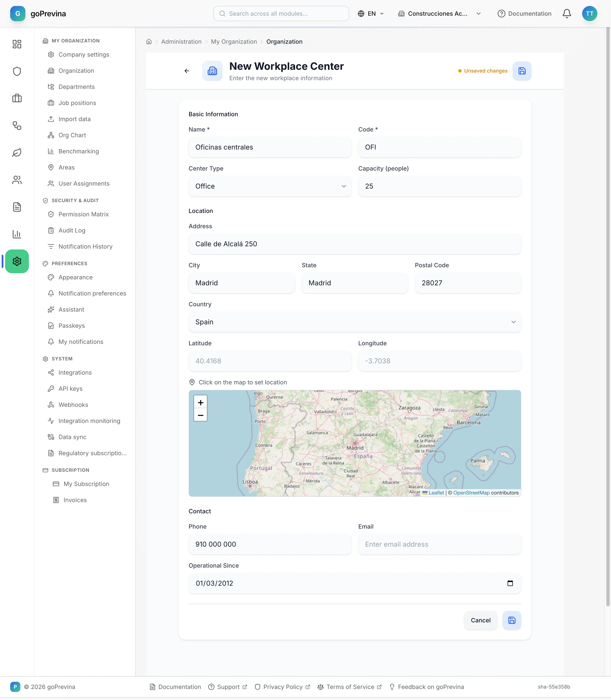The height and width of the screenshot is (700, 611).
Task: Open the briefcase module in left rail
Action: 17,99
